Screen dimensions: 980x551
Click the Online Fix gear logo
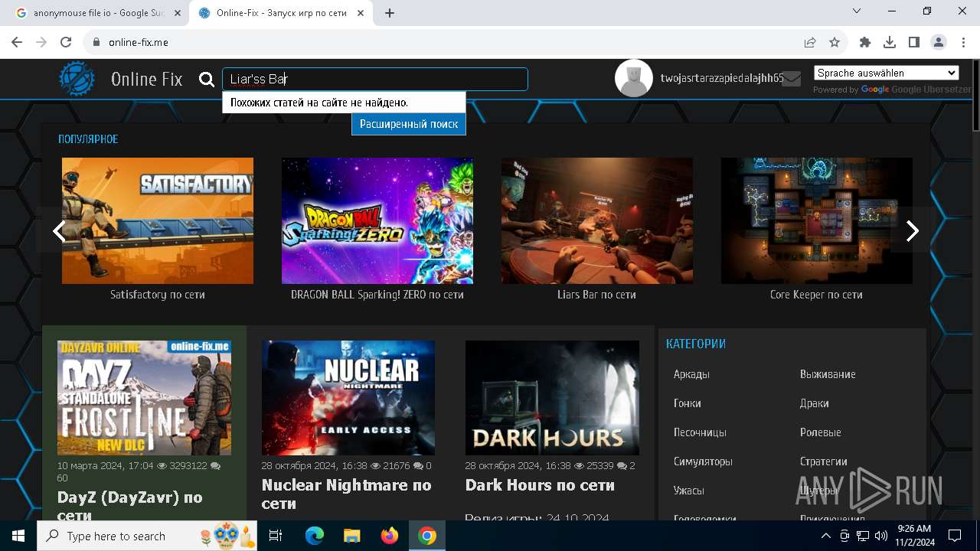click(77, 79)
